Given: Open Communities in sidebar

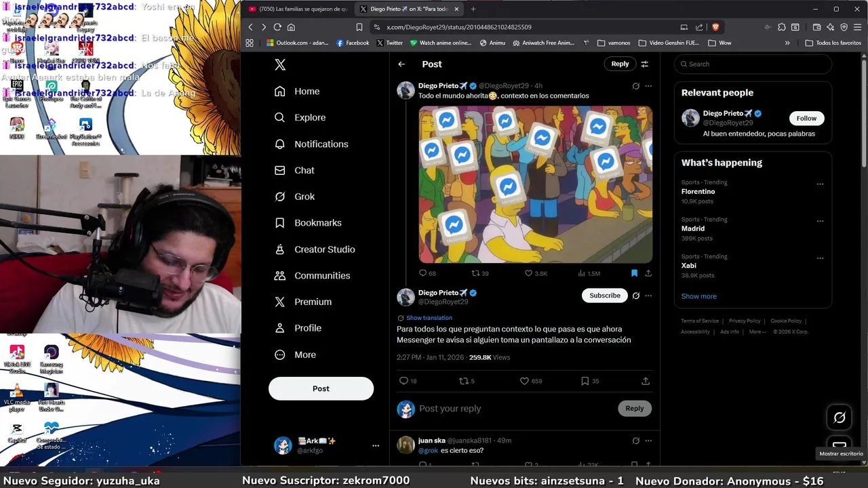Looking at the screenshot, I should (x=312, y=276).
